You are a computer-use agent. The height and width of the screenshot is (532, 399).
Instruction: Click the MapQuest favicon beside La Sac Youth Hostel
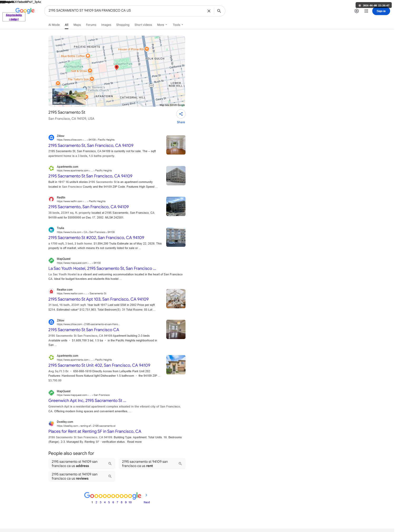pyautogui.click(x=51, y=261)
